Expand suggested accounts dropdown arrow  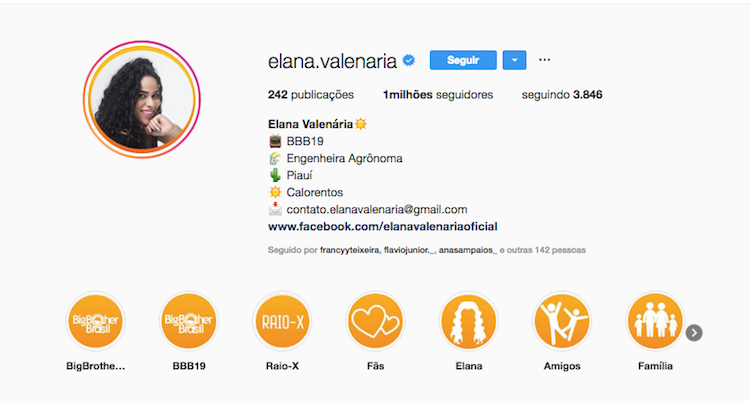(x=514, y=60)
